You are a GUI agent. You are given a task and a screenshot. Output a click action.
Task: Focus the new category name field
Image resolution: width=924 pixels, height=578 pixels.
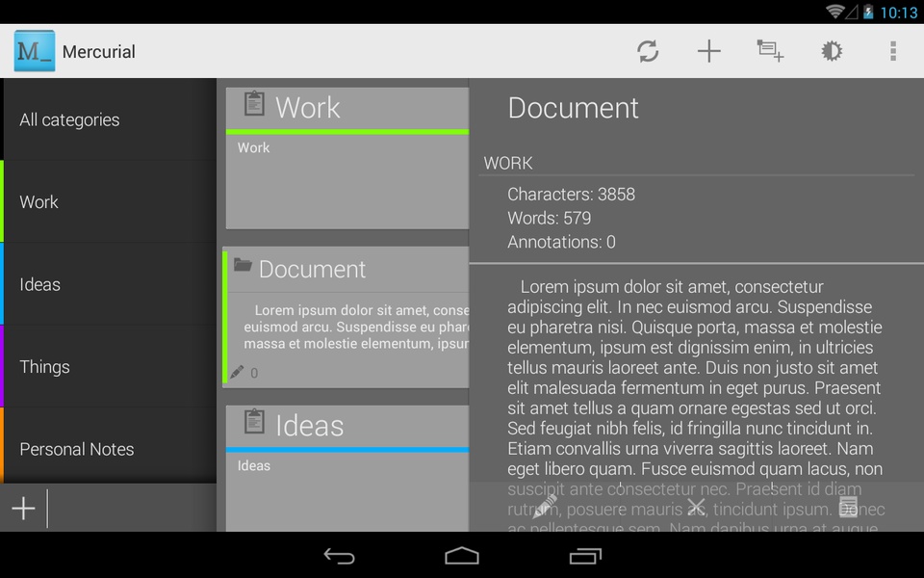132,508
